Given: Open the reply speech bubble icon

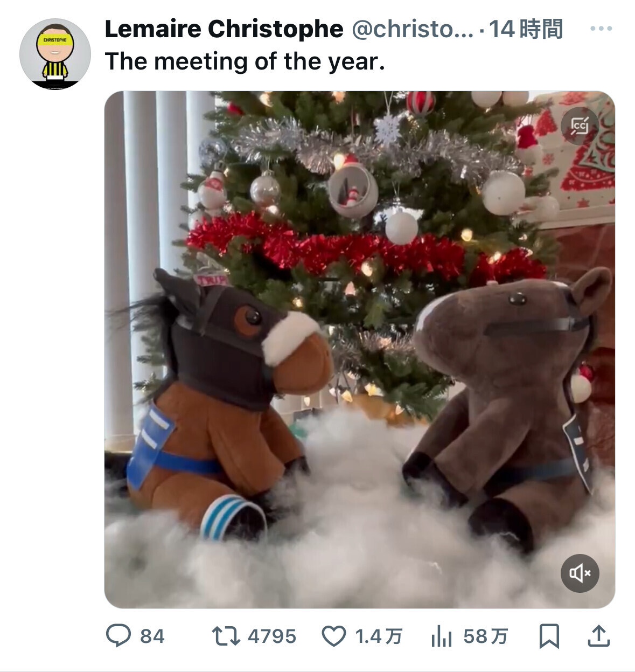Looking at the screenshot, I should coord(118,636).
